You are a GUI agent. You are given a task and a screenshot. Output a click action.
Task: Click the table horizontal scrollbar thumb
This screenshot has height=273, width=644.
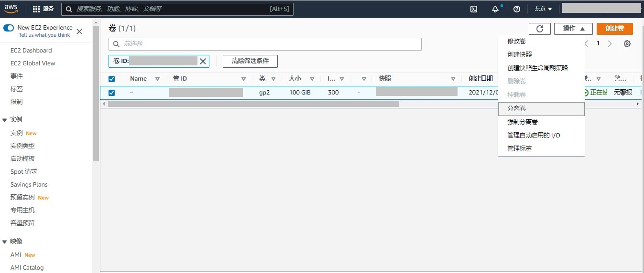(x=253, y=104)
